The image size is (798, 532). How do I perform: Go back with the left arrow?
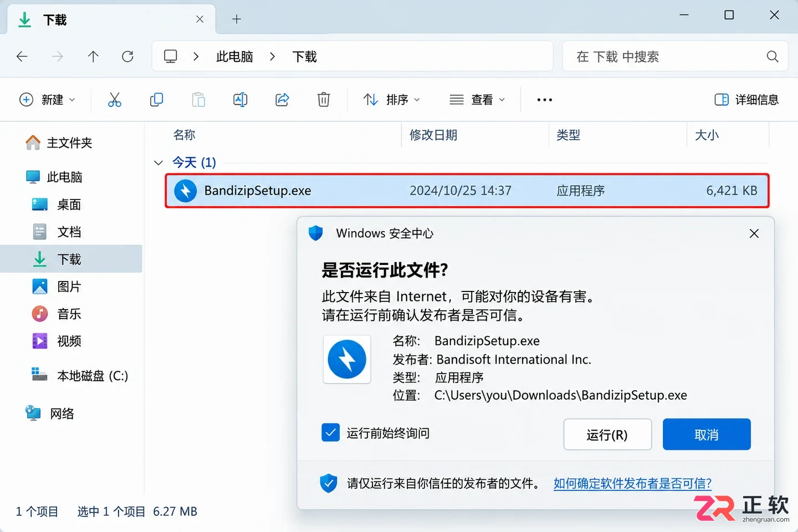pyautogui.click(x=22, y=57)
